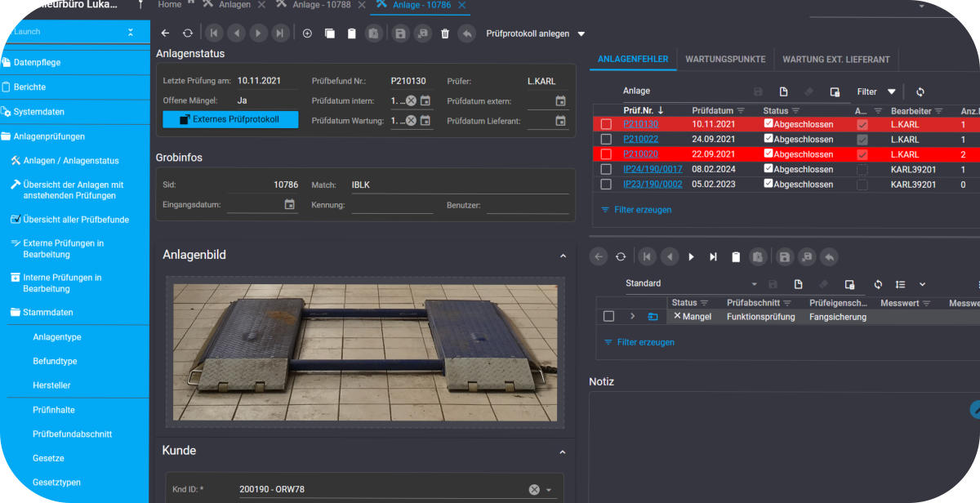Screen dimensions: 980x503
Task: Tick the checkbox on the Mangel row
Action: 608,317
